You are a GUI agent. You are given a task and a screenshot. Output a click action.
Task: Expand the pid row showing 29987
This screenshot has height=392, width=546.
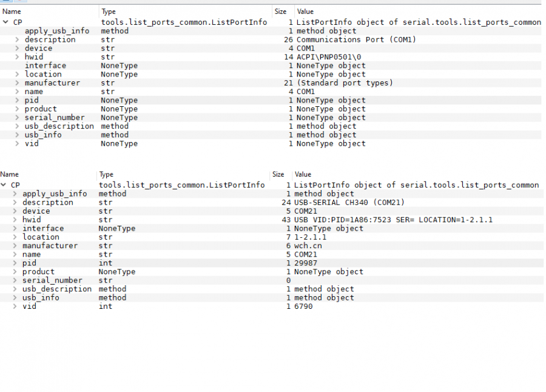tap(15, 263)
